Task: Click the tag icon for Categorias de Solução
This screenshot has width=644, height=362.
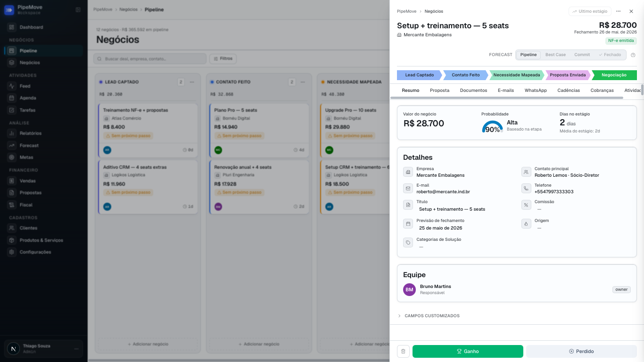Action: [x=408, y=243]
